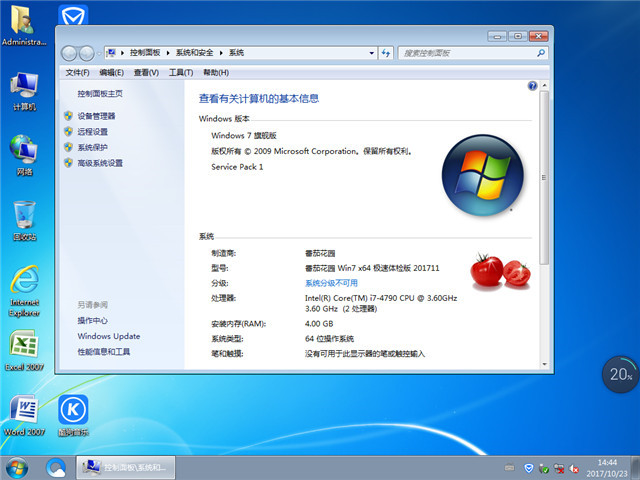Click the shield icon next to 设备管理器
The image size is (640, 480).
[x=69, y=116]
